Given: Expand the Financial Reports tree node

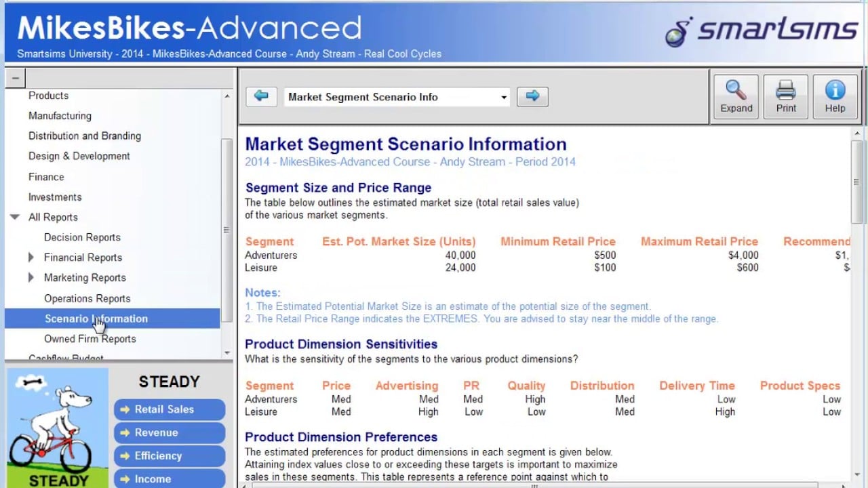Looking at the screenshot, I should pyautogui.click(x=31, y=258).
